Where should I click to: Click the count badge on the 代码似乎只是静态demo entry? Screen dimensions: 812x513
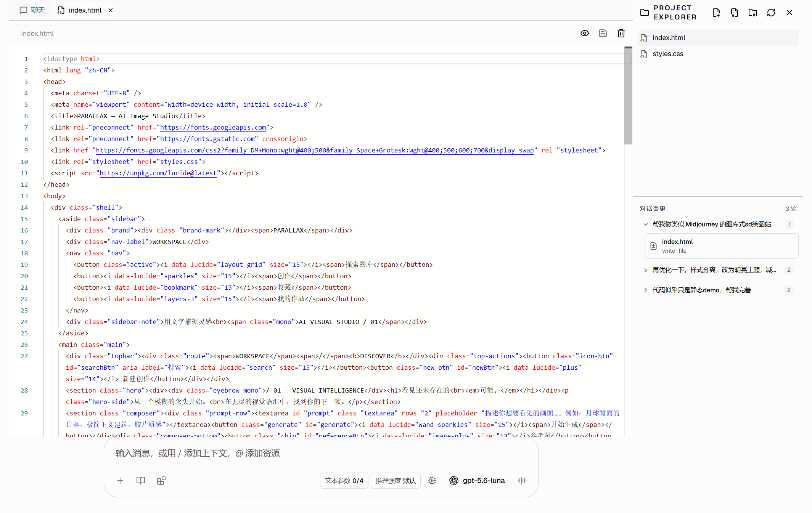789,290
